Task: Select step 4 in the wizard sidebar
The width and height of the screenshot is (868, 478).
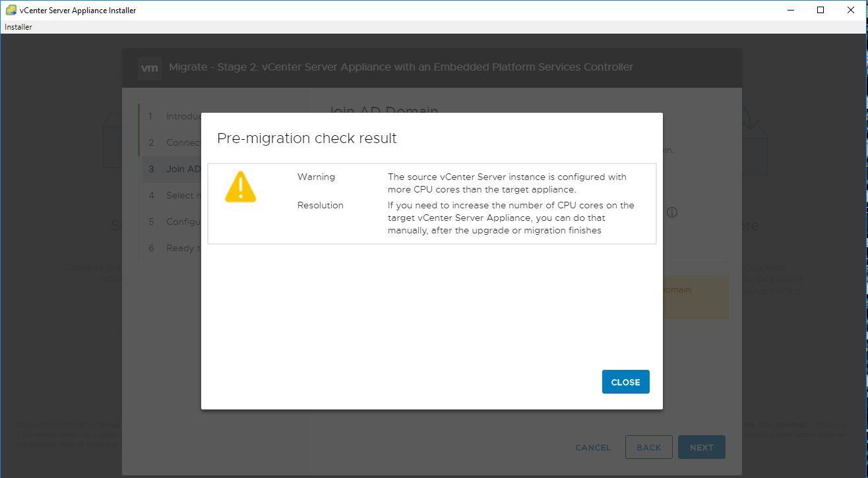Action: pos(175,195)
